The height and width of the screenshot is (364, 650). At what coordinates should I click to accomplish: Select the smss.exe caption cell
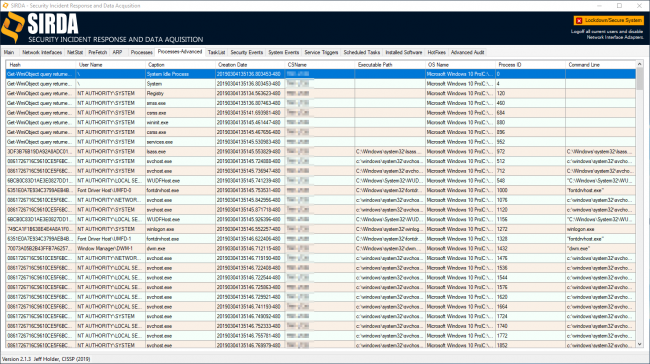[x=180, y=103]
